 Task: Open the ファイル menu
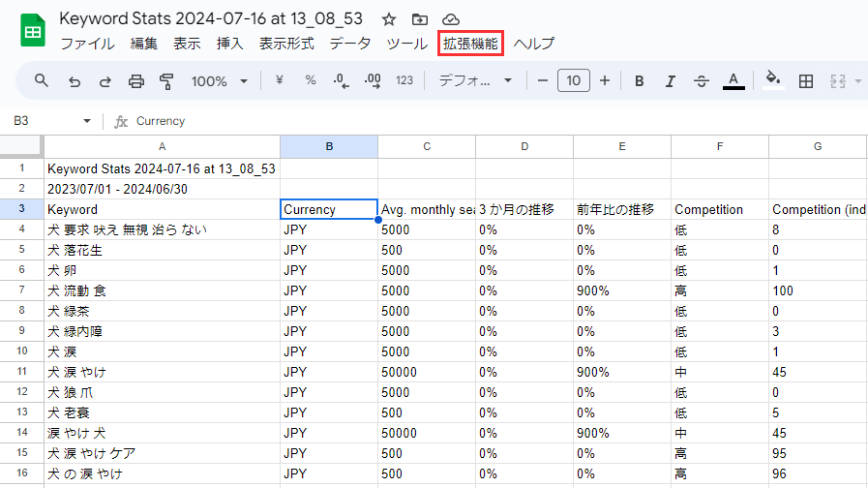click(87, 44)
